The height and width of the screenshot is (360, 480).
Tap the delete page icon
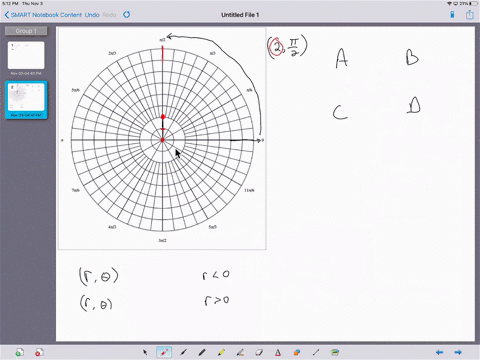(x=39, y=352)
